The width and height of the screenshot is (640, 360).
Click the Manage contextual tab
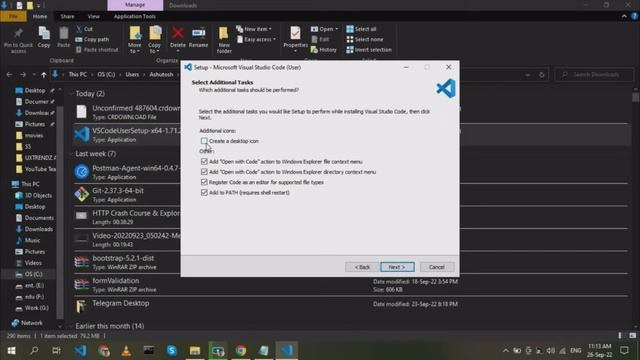click(x=135, y=5)
